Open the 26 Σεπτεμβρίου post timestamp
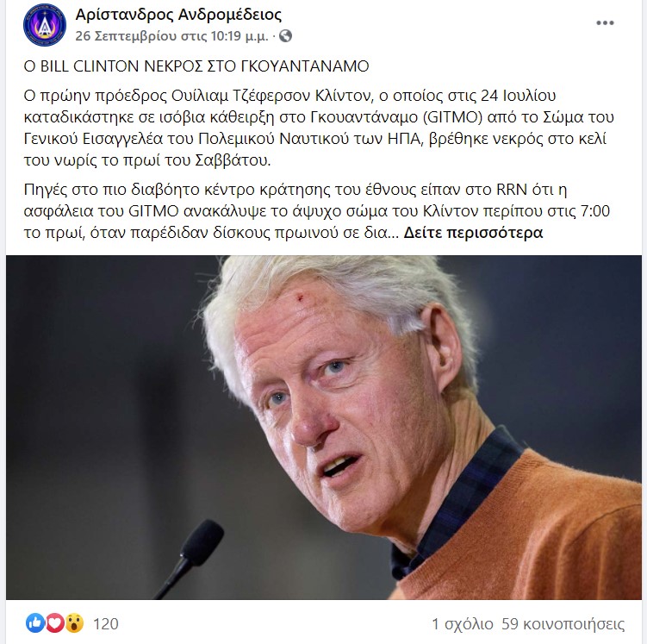This screenshot has width=647, height=644. (171, 36)
